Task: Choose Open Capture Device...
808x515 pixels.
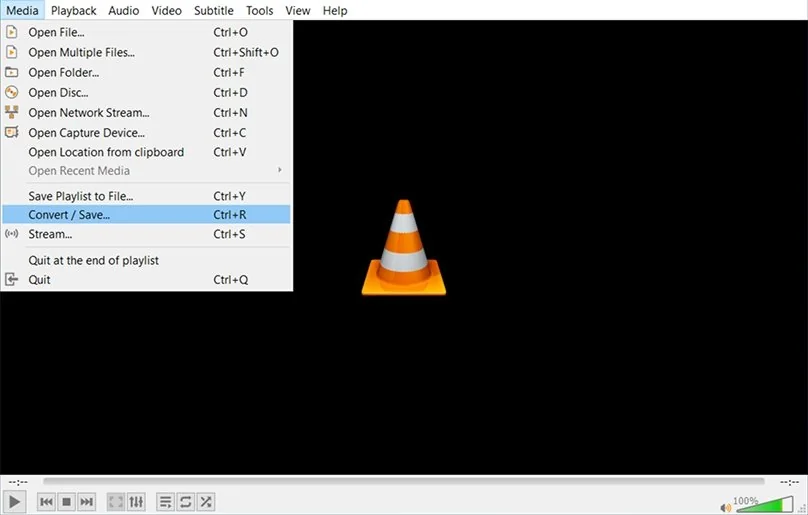Action: point(146,133)
